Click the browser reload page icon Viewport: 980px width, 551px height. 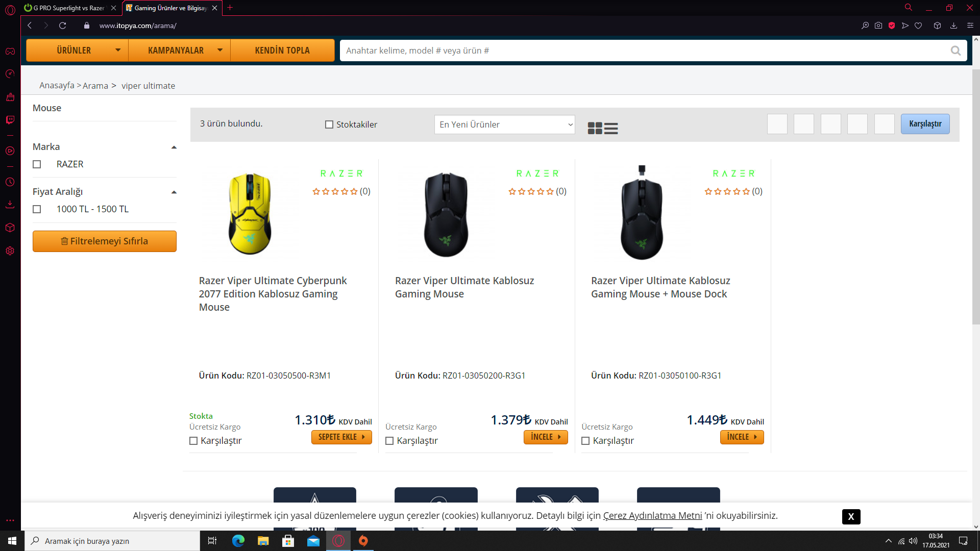click(62, 26)
